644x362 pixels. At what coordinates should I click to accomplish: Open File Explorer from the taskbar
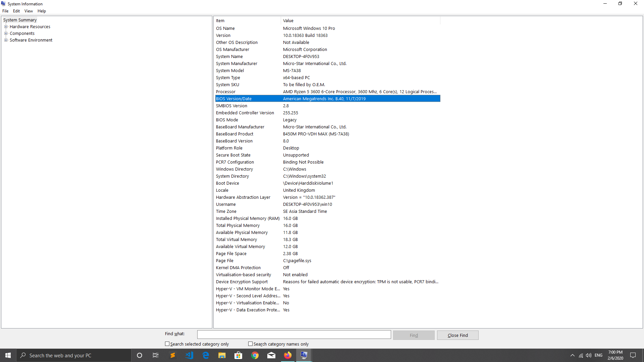click(222, 355)
